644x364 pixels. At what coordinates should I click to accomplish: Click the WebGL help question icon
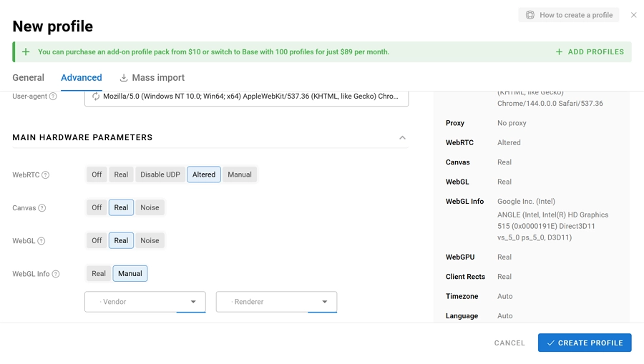pos(42,241)
